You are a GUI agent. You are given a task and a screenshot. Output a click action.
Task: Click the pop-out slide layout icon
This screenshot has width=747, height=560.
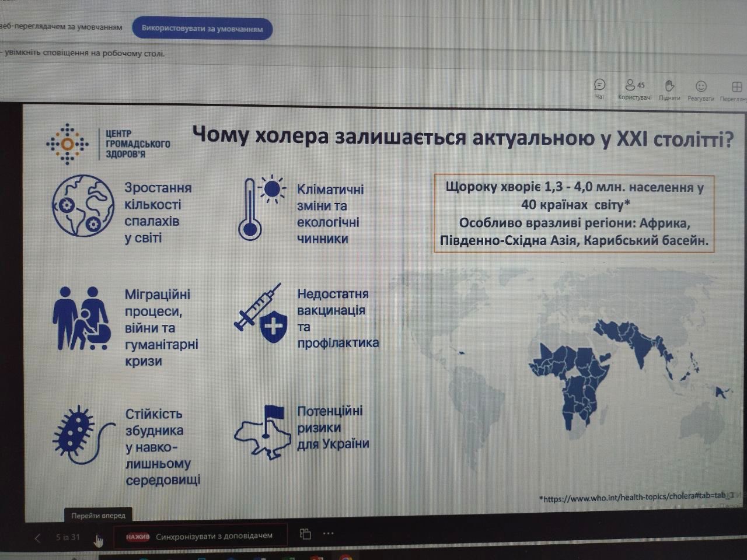point(305,534)
